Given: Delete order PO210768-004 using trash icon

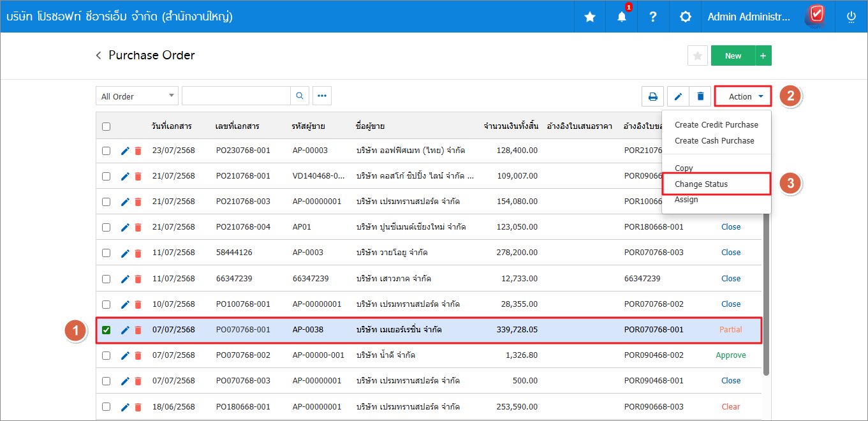Looking at the screenshot, I should tap(138, 227).
